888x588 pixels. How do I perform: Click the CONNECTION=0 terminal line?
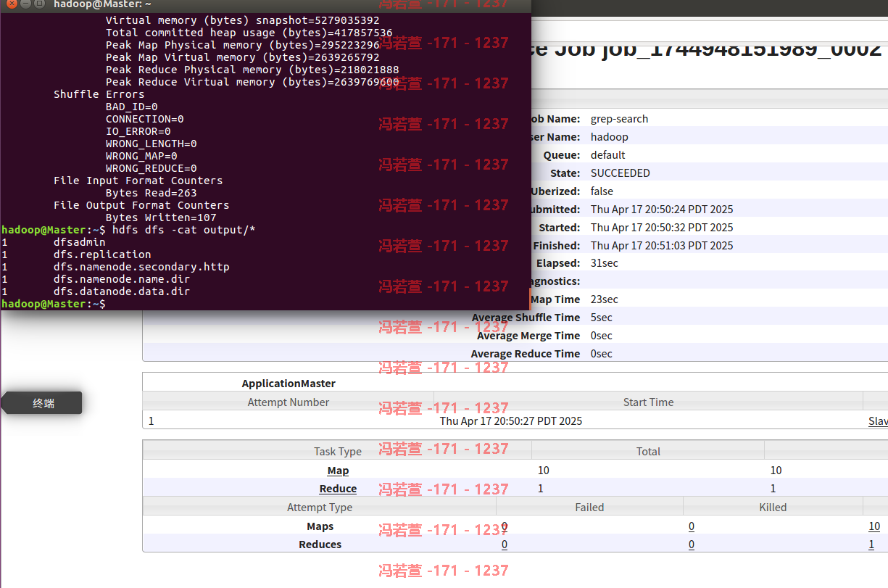tap(144, 119)
